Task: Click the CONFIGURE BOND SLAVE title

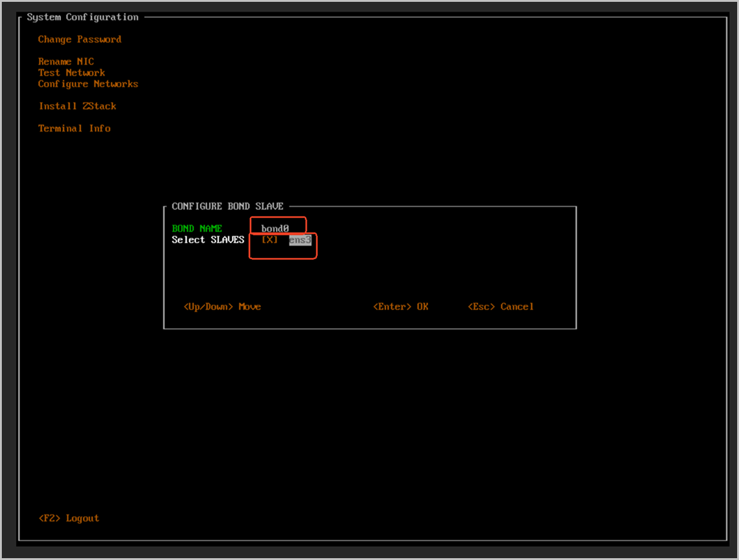Action: pyautogui.click(x=227, y=206)
